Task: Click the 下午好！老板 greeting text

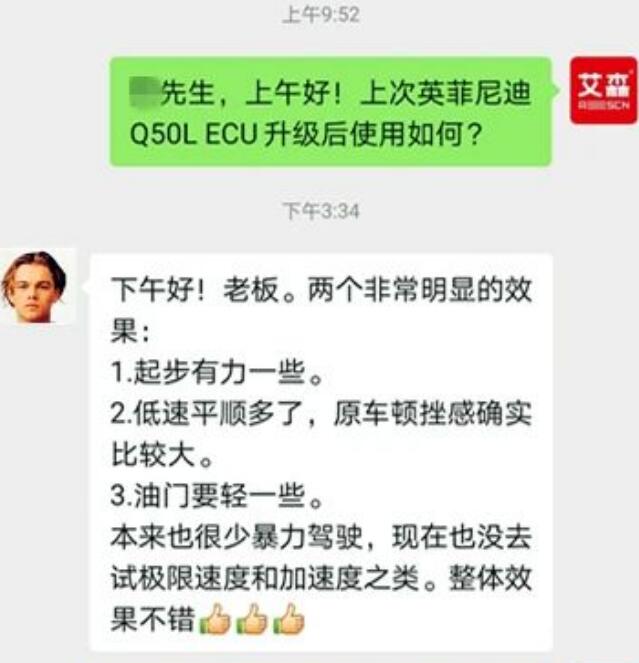Action: point(195,290)
